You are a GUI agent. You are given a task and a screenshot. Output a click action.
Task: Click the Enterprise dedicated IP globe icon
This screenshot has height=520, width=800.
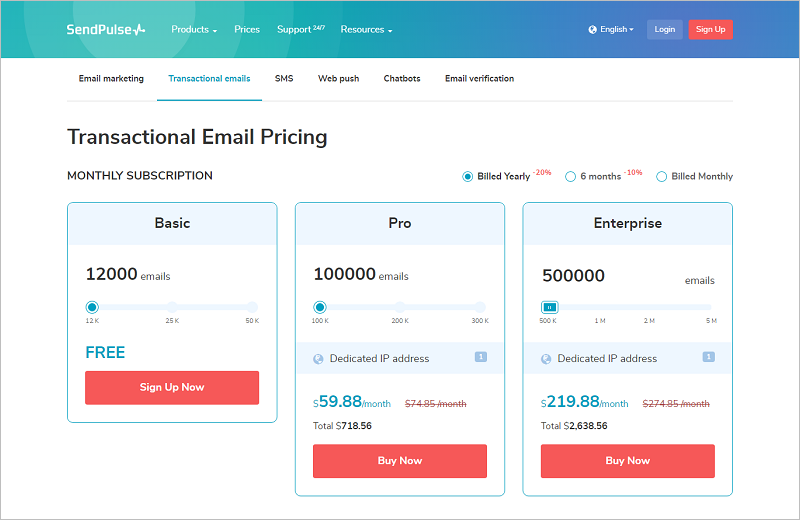(x=547, y=359)
